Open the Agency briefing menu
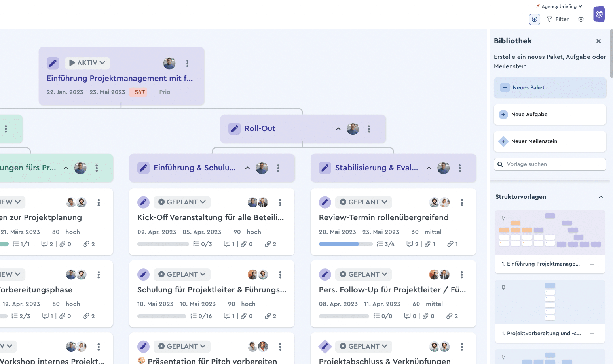Image resolution: width=613 pixels, height=364 pixels. (559, 6)
